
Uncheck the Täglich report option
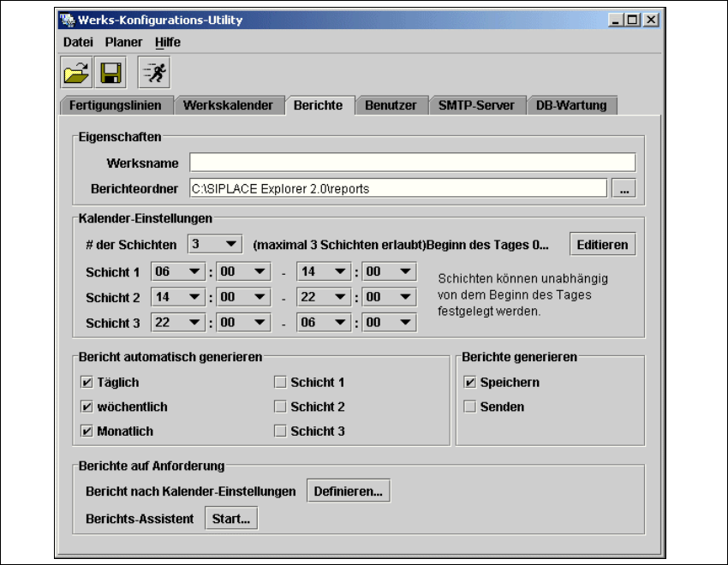86,383
